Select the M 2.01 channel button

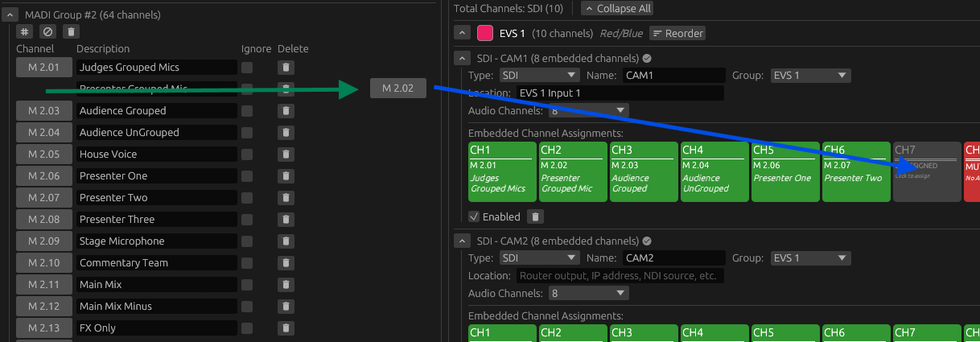(x=43, y=67)
